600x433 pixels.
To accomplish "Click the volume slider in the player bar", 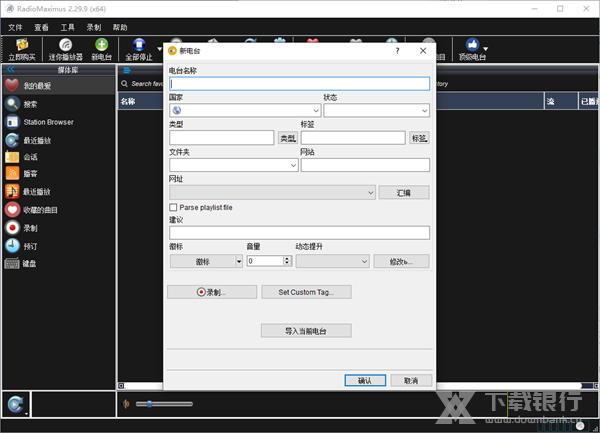I will tap(164, 404).
